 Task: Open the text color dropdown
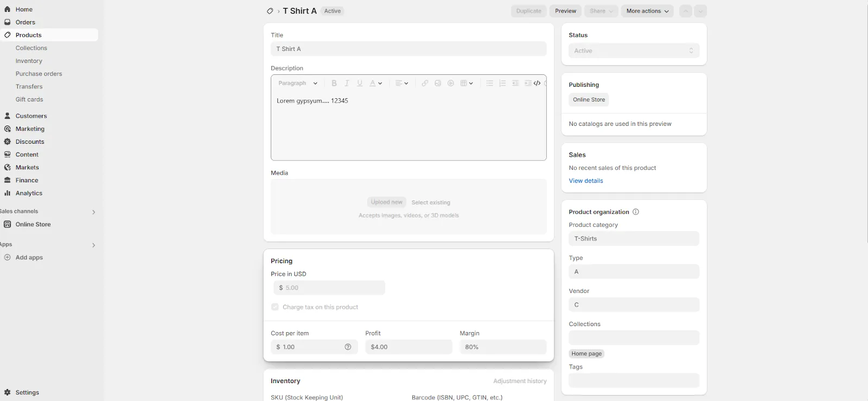376,83
